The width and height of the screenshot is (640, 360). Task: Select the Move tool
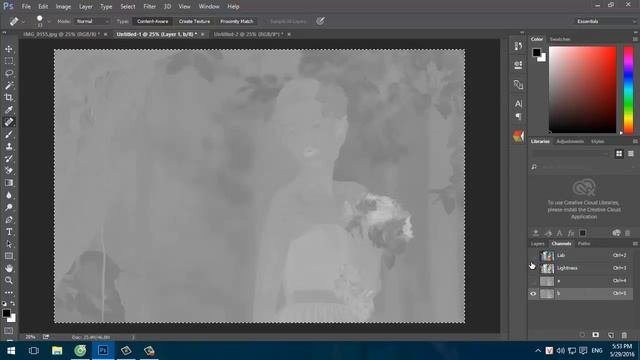point(9,49)
